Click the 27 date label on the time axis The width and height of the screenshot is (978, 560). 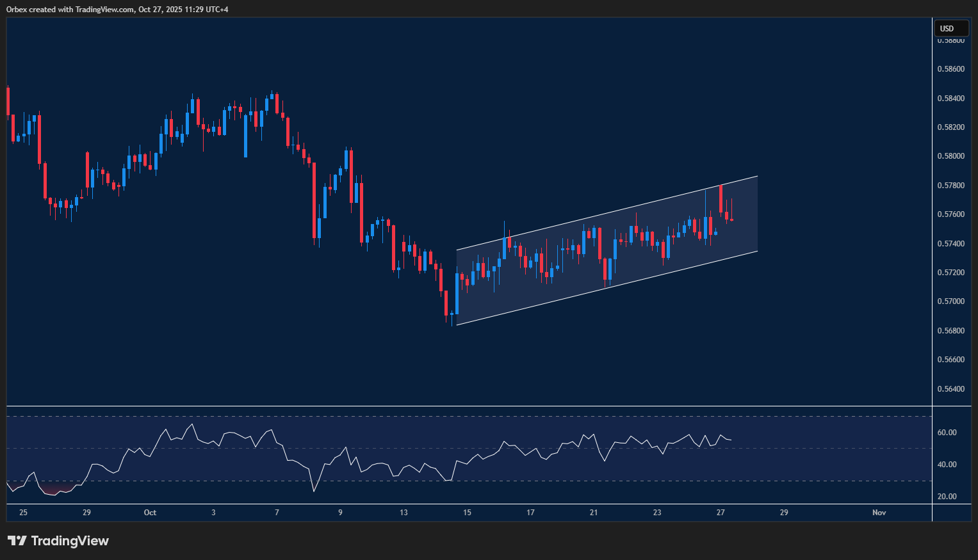point(721,513)
